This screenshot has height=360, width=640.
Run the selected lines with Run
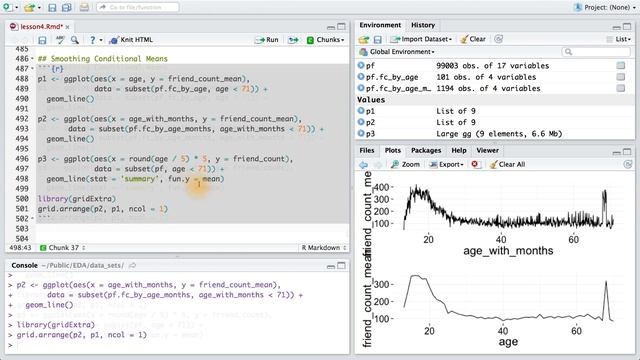point(267,40)
